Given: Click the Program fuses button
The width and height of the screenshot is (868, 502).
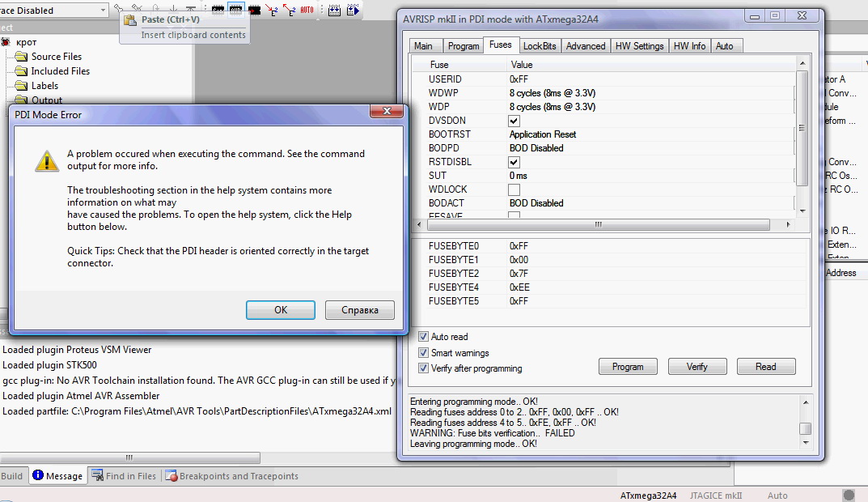Looking at the screenshot, I should tap(628, 367).
